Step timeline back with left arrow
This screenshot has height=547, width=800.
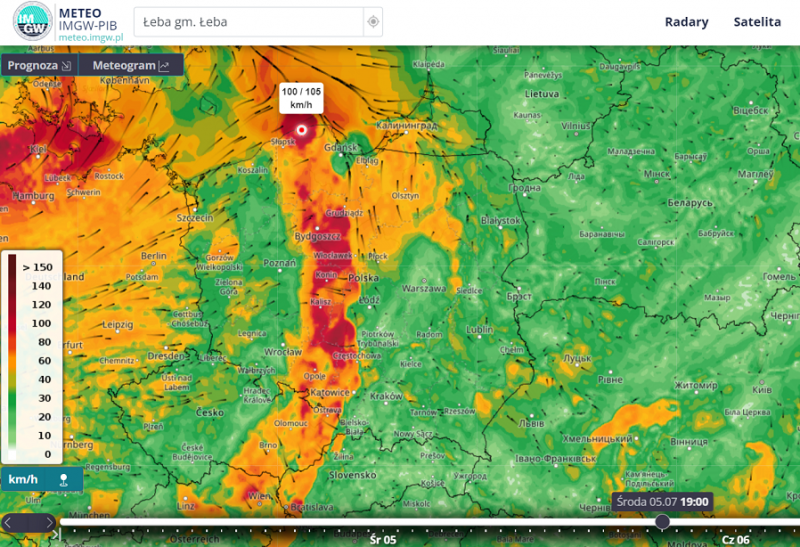click(10, 522)
